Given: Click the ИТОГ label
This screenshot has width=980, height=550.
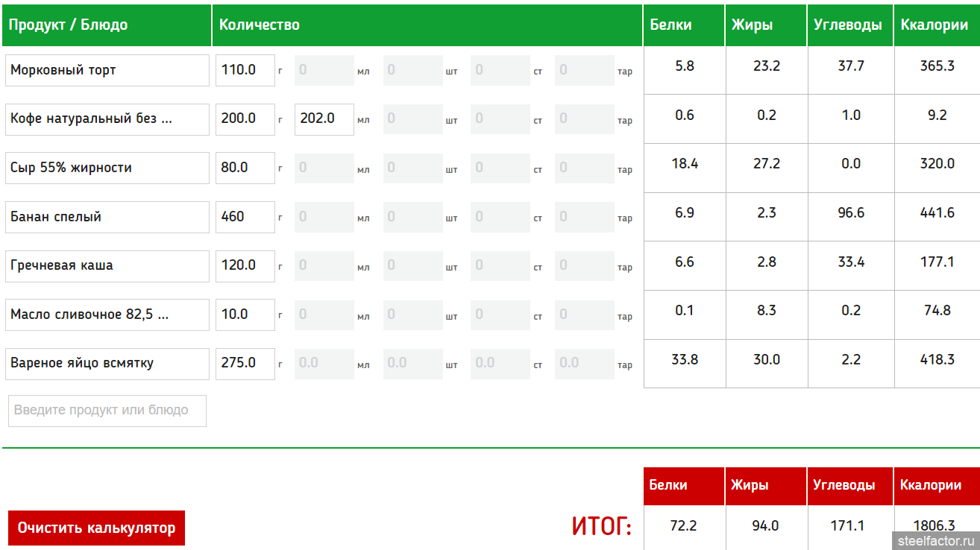Looking at the screenshot, I should click(x=602, y=527).
